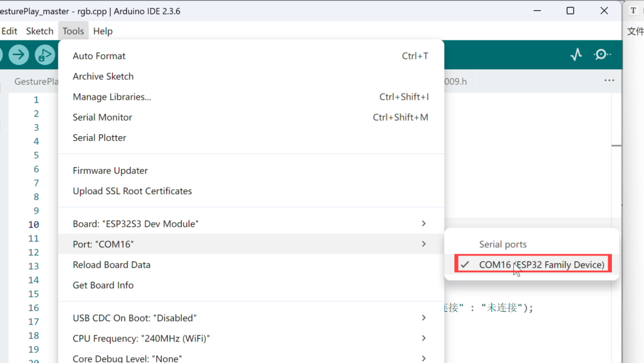The height and width of the screenshot is (363, 644).
Task: Close the Arduino IDE window
Action: (604, 11)
